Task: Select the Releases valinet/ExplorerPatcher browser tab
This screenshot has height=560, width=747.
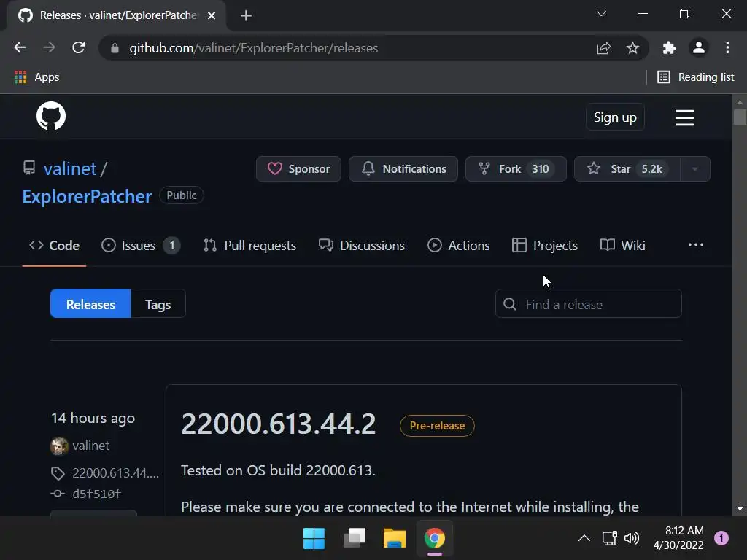Action: (117, 16)
